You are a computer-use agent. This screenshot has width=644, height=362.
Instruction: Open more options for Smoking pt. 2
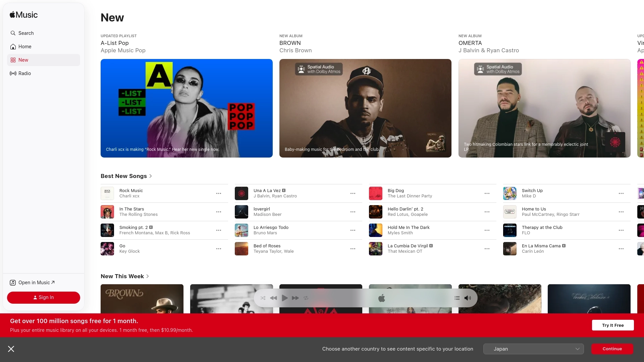(219, 230)
